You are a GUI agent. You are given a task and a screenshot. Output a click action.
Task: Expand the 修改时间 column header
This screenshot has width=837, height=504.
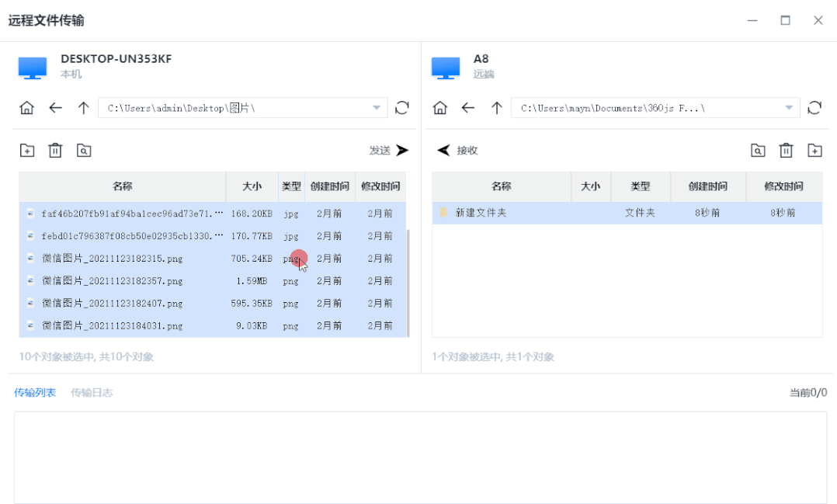point(380,186)
